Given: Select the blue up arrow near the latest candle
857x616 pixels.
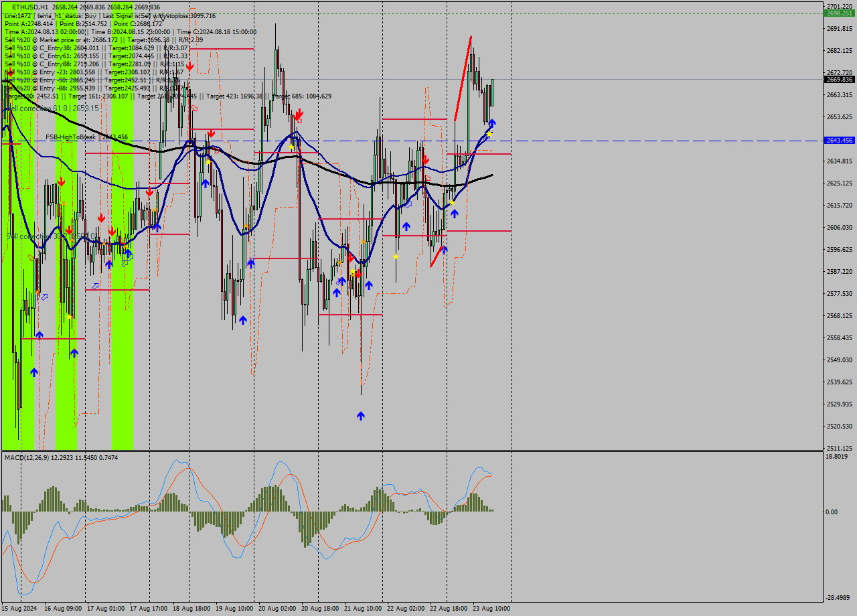Looking at the screenshot, I should coord(491,123).
